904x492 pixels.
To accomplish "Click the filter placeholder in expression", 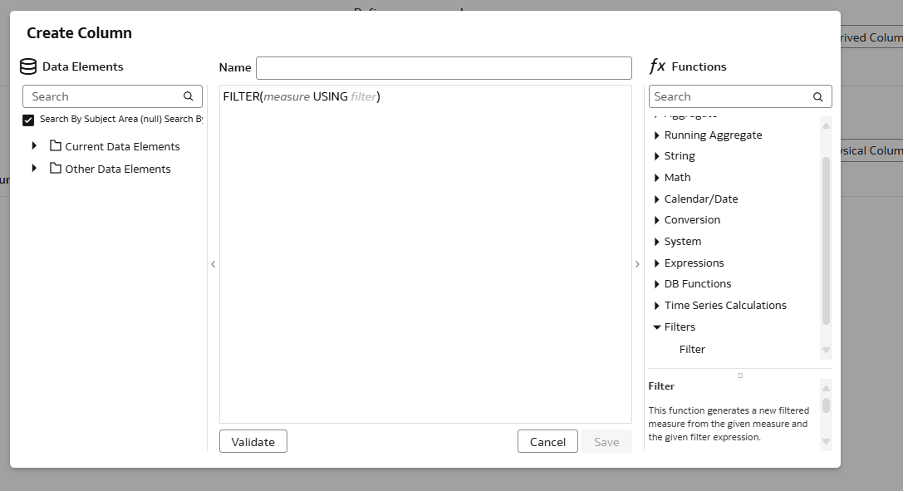I will [363, 97].
